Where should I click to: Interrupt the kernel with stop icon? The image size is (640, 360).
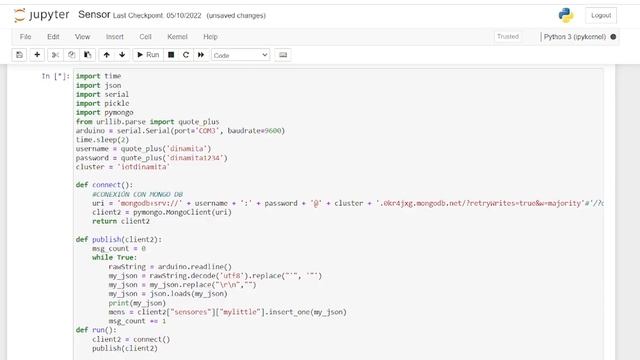(x=171, y=55)
